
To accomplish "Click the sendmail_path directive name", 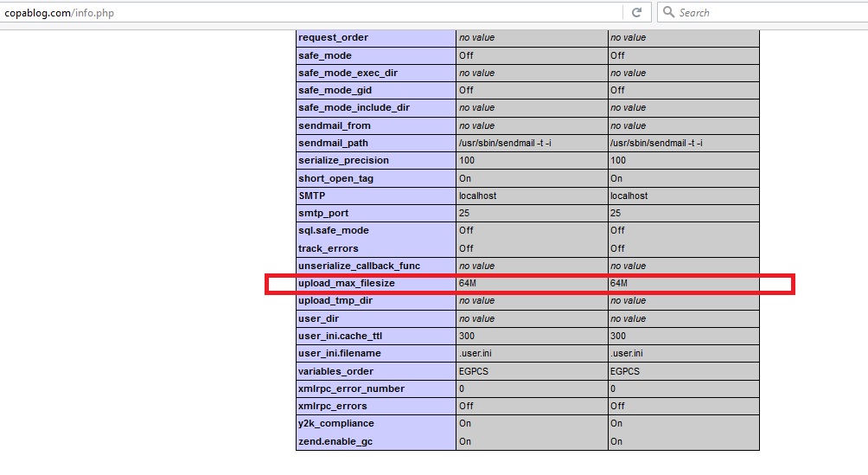I will pyautogui.click(x=333, y=143).
